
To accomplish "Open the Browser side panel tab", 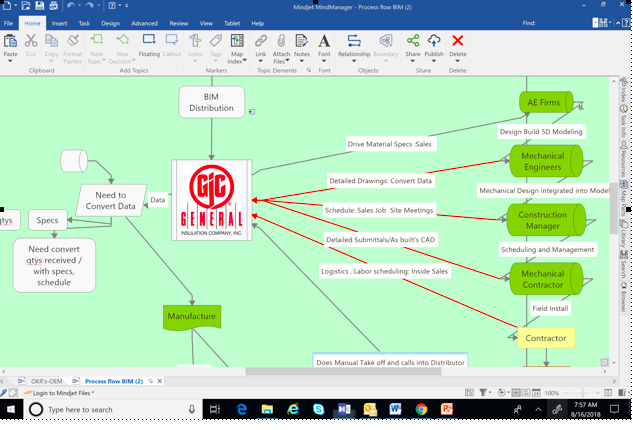I will click(x=624, y=296).
